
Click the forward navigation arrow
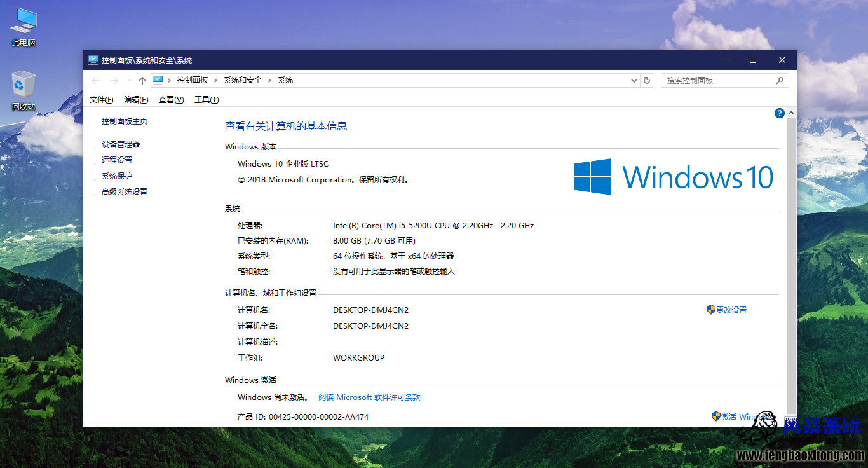[114, 81]
